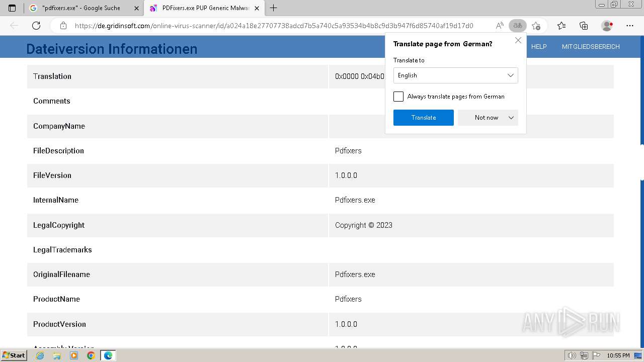Click the Translation row label
644x362 pixels.
[x=52, y=76]
